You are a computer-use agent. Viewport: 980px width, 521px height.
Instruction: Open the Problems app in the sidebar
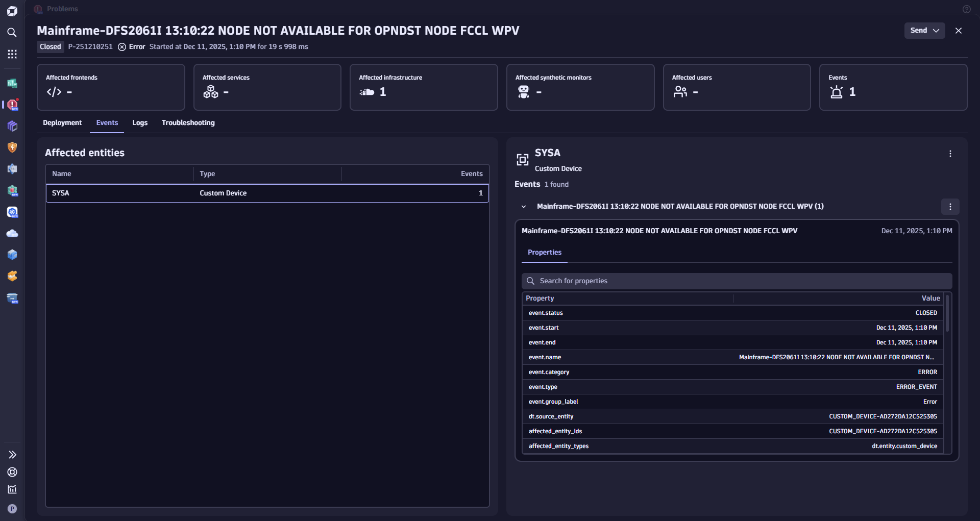pyautogui.click(x=12, y=105)
